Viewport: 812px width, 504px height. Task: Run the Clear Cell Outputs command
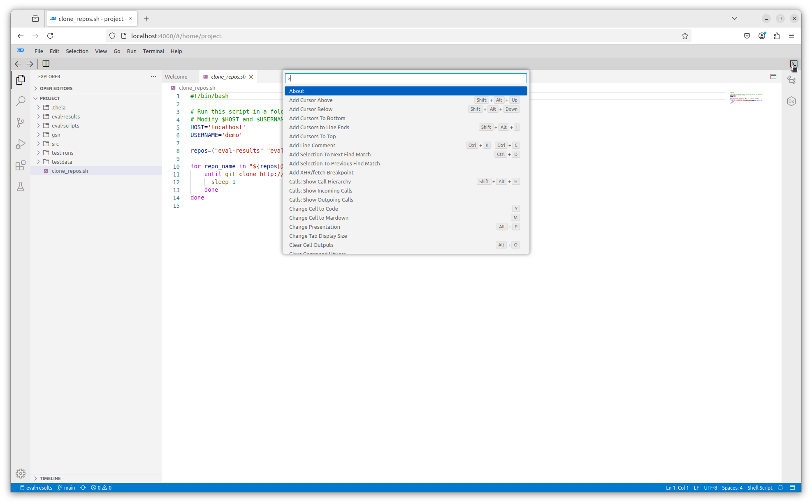(406, 245)
